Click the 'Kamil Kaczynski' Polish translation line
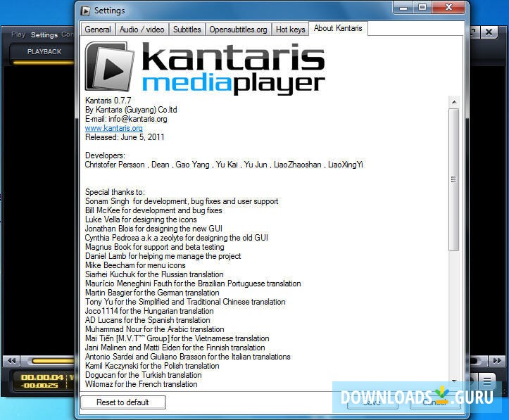The image size is (509, 420). (152, 366)
